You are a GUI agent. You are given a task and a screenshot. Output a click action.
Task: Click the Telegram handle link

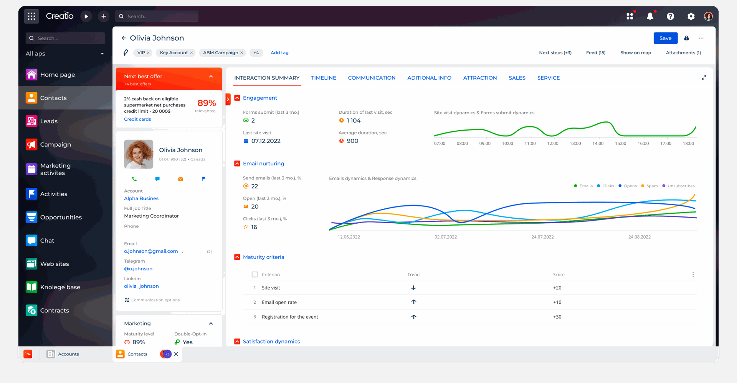click(138, 269)
